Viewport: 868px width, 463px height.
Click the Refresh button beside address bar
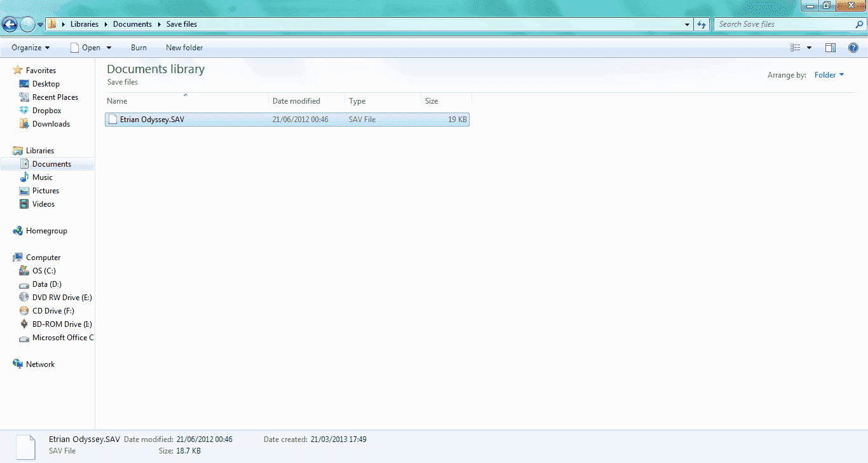point(702,24)
